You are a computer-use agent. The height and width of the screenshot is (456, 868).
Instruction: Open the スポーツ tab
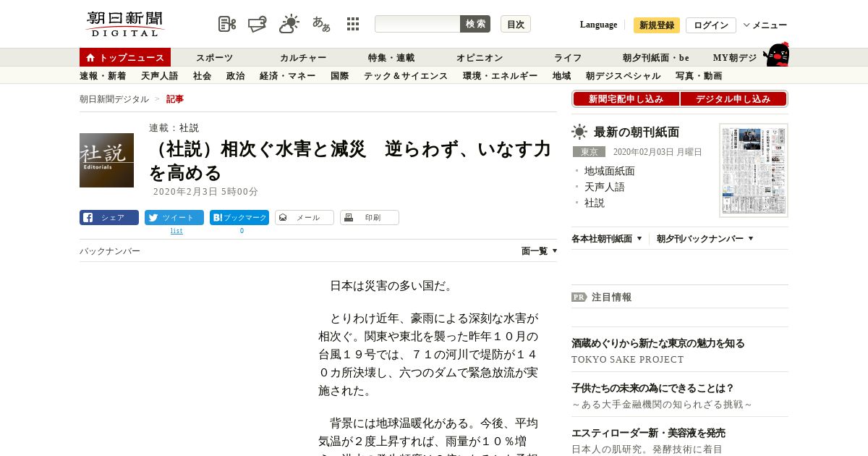tap(215, 58)
